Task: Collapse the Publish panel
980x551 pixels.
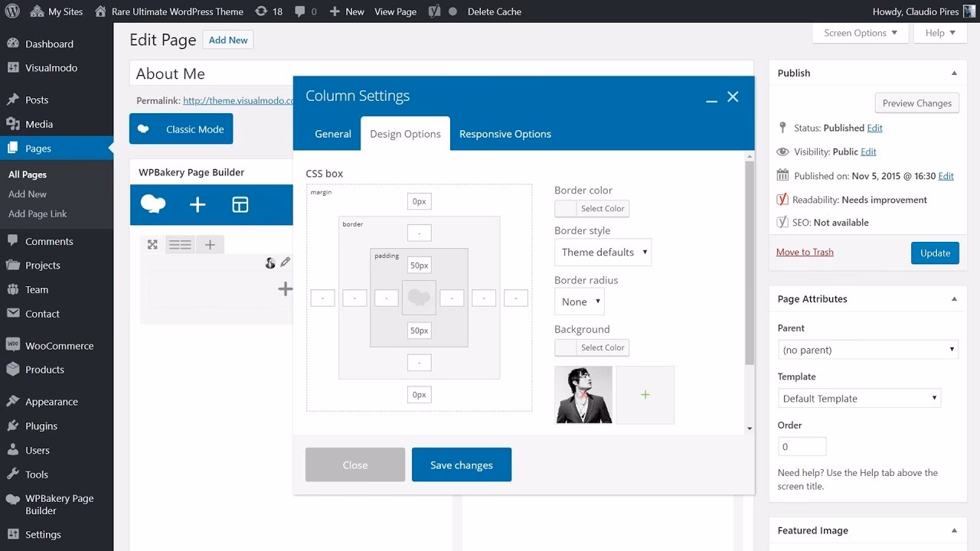Action: (954, 73)
